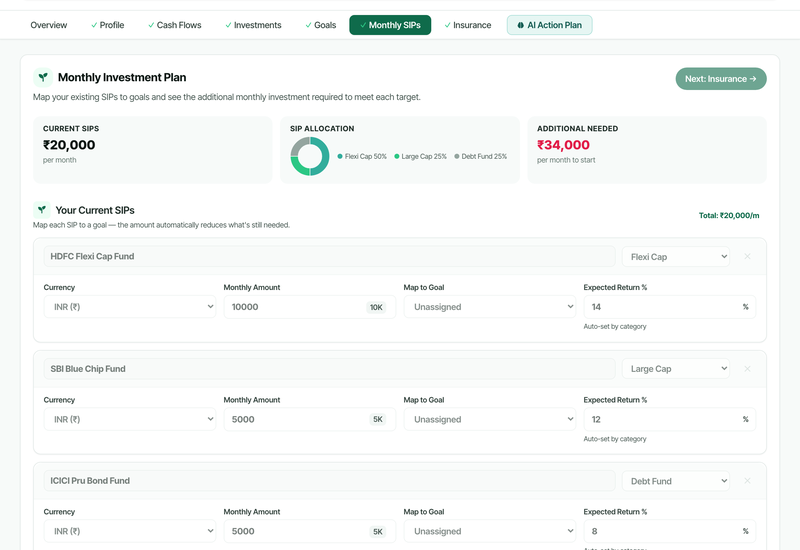Click ICICI Pru Bond Monthly Amount field
The width and height of the screenshot is (800, 550).
(x=310, y=531)
